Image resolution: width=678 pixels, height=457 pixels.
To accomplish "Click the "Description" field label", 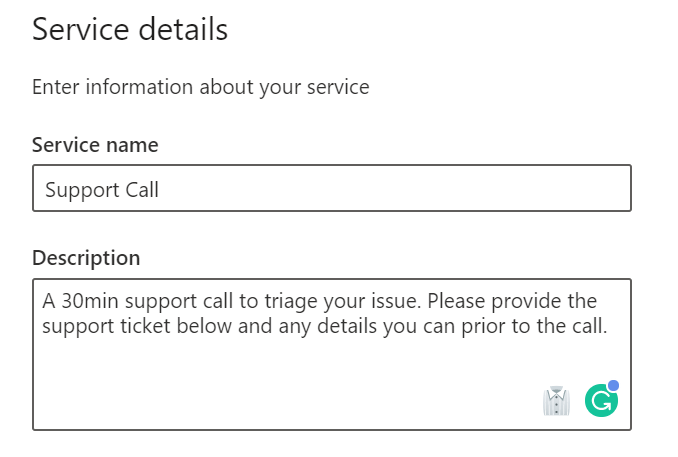I will [86, 258].
